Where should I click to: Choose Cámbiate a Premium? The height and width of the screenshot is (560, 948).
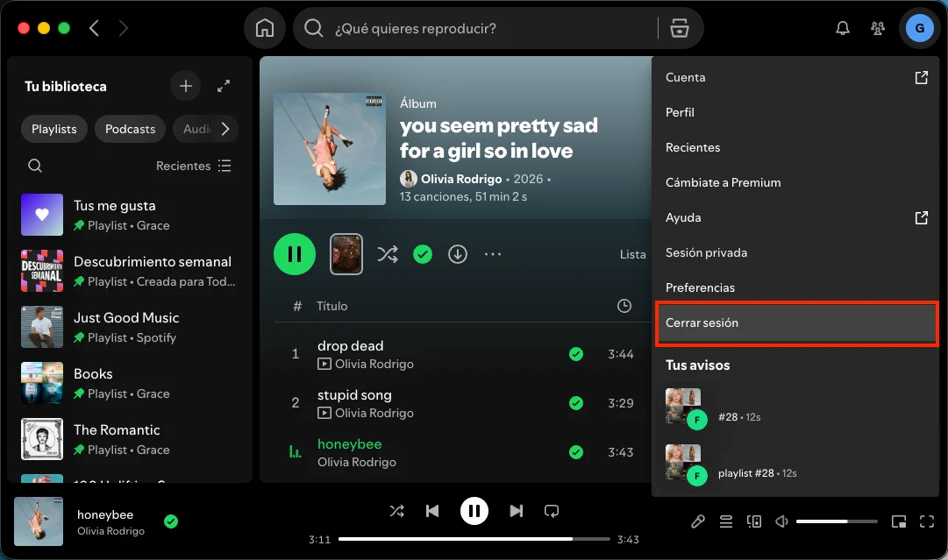(x=796, y=182)
